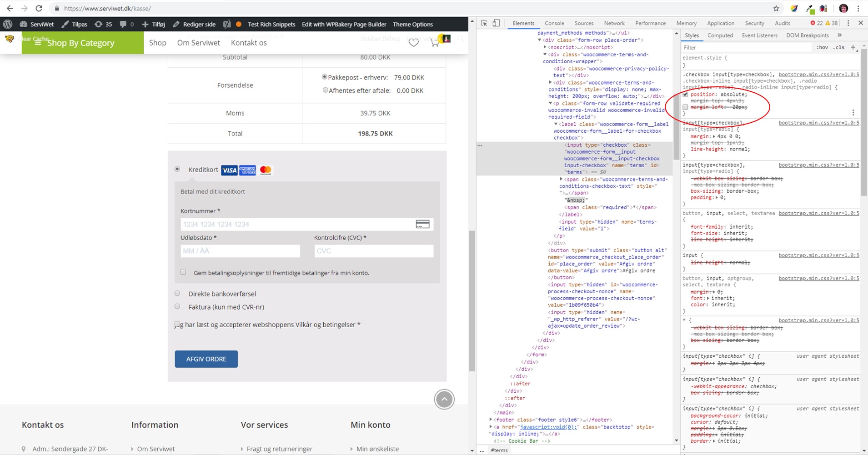Accept Vilkår og betingelser checkbox
The width and height of the screenshot is (868, 455).
point(177,324)
